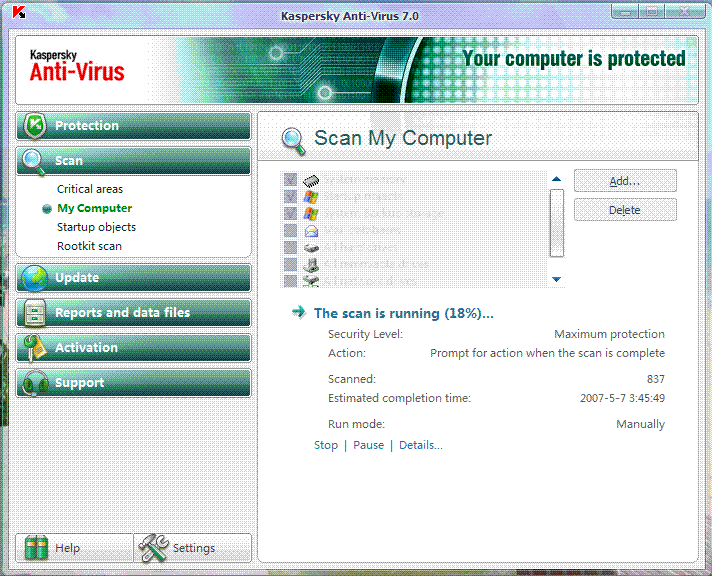Stop the running scan

(x=326, y=445)
